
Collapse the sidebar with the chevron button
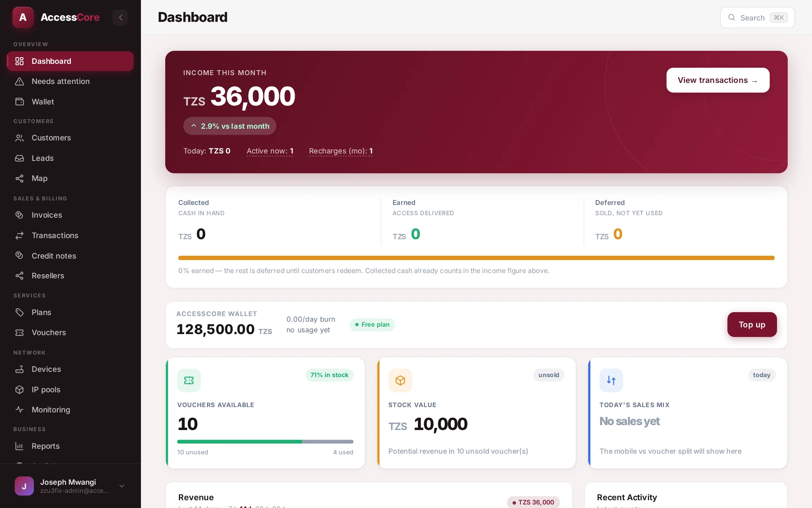tap(120, 17)
